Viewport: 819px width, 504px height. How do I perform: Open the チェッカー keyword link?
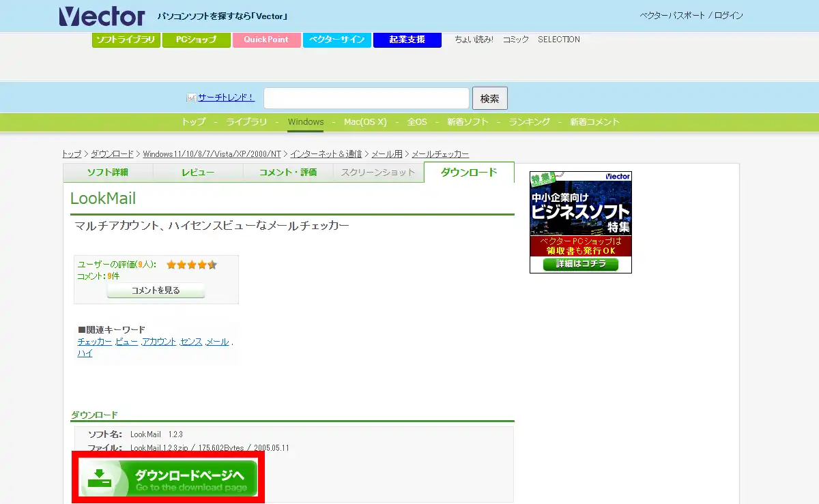(95, 342)
